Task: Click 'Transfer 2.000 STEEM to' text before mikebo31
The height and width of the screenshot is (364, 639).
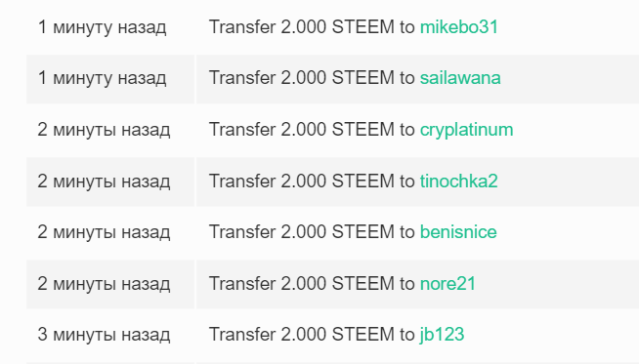Action: (x=312, y=27)
